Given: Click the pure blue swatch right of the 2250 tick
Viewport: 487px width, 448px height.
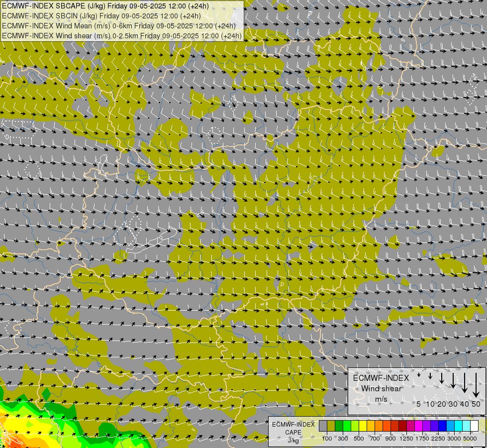Looking at the screenshot, I should [443, 426].
